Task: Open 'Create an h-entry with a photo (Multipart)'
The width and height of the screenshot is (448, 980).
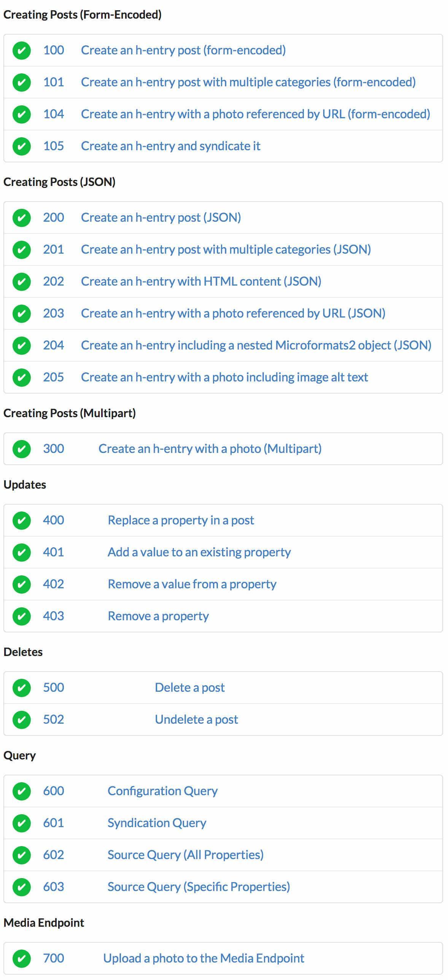Action: [x=210, y=449]
